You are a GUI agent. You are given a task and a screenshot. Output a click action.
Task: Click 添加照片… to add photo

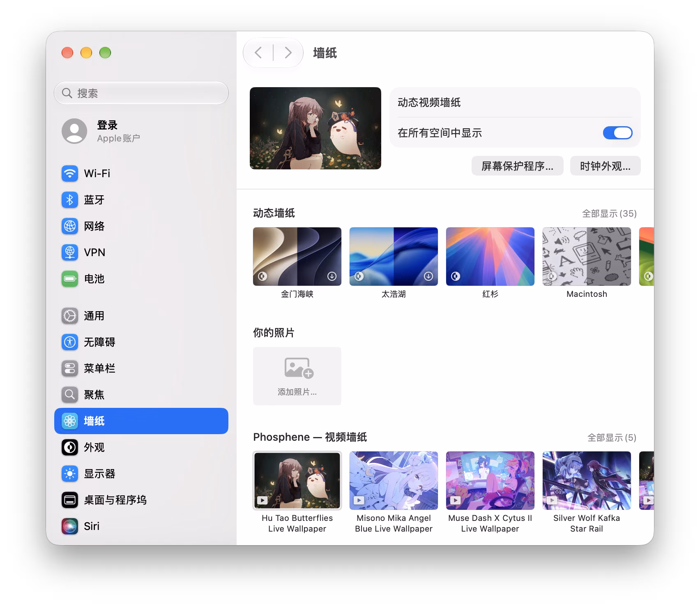[297, 376]
